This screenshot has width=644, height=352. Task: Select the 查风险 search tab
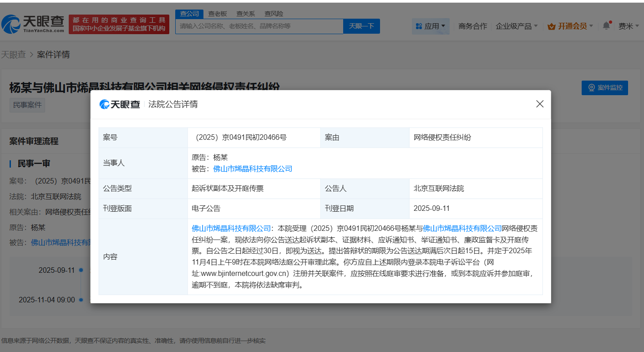pyautogui.click(x=274, y=14)
